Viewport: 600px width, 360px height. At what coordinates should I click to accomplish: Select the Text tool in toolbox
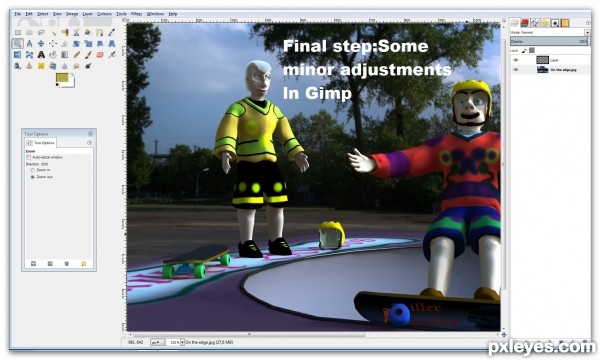[x=41, y=55]
